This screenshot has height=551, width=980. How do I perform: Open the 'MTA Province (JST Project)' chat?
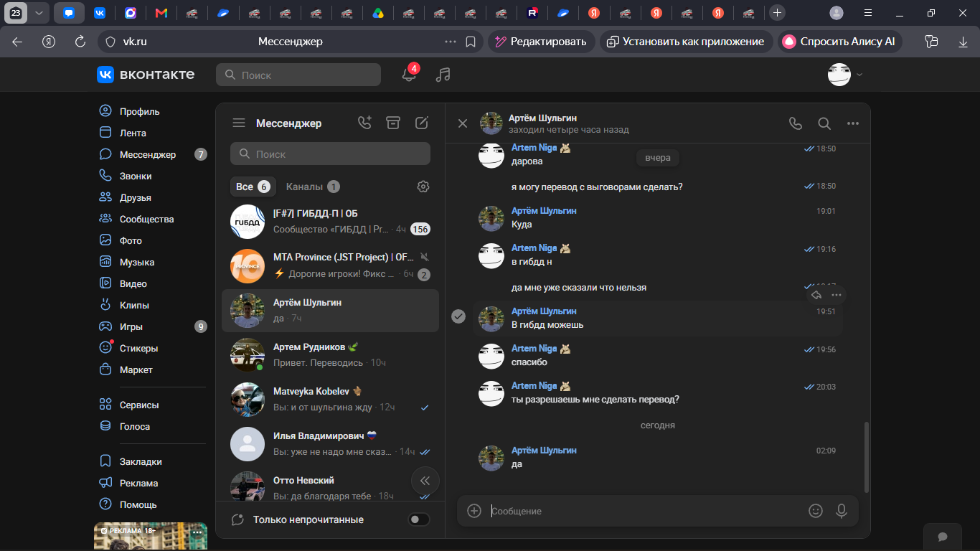coord(330,265)
